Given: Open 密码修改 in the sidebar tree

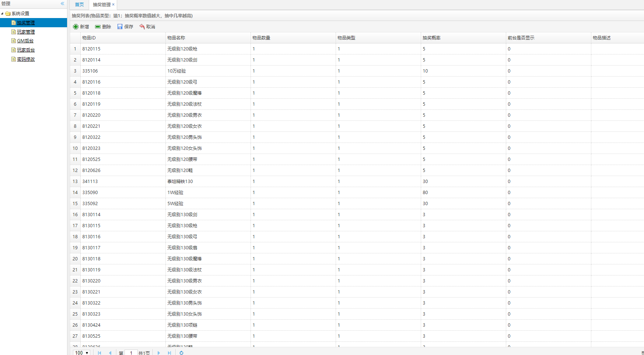Looking at the screenshot, I should (26, 59).
